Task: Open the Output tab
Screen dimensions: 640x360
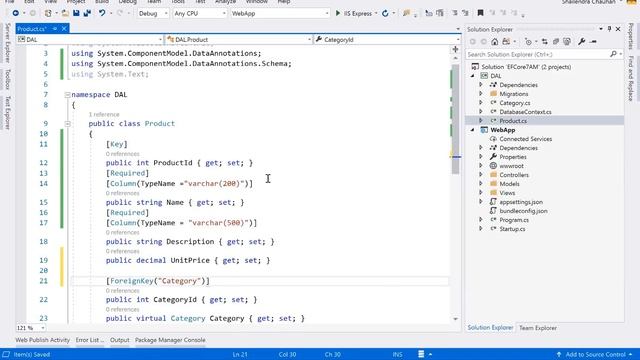Action: (x=119, y=340)
